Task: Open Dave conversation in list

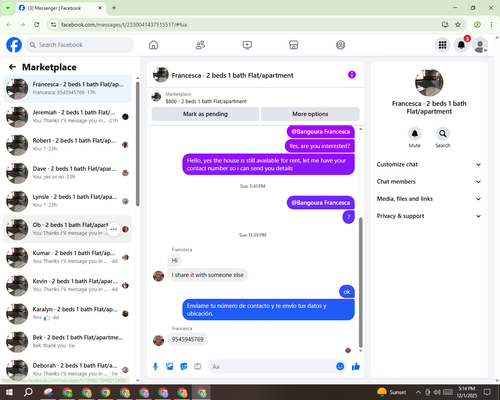Action: pos(67,173)
